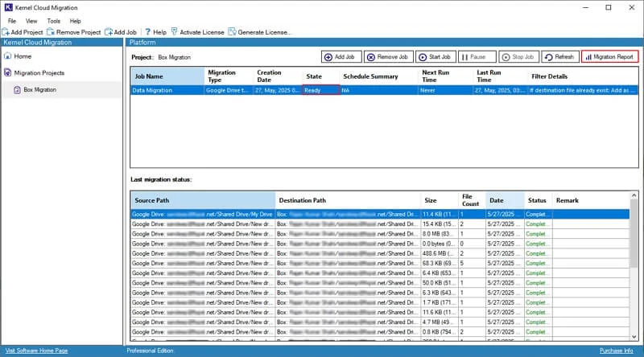Select the row with size 50.0 KB

click(x=380, y=283)
